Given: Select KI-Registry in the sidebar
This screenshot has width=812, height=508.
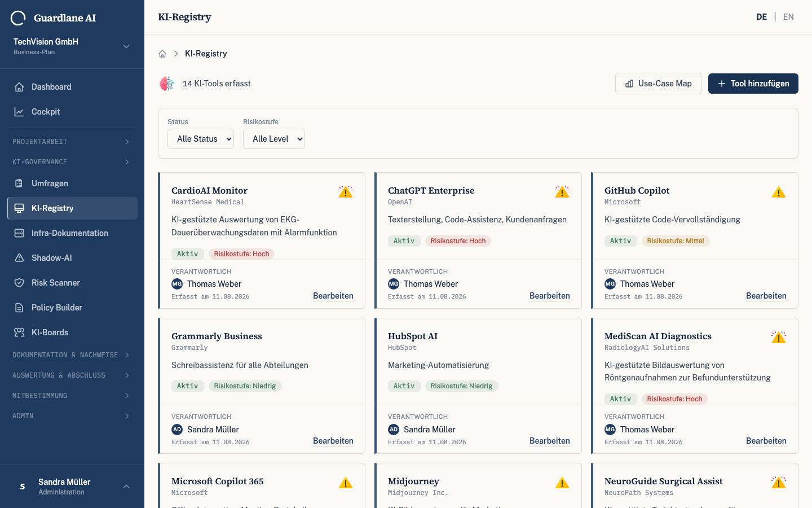Looking at the screenshot, I should pyautogui.click(x=72, y=208).
